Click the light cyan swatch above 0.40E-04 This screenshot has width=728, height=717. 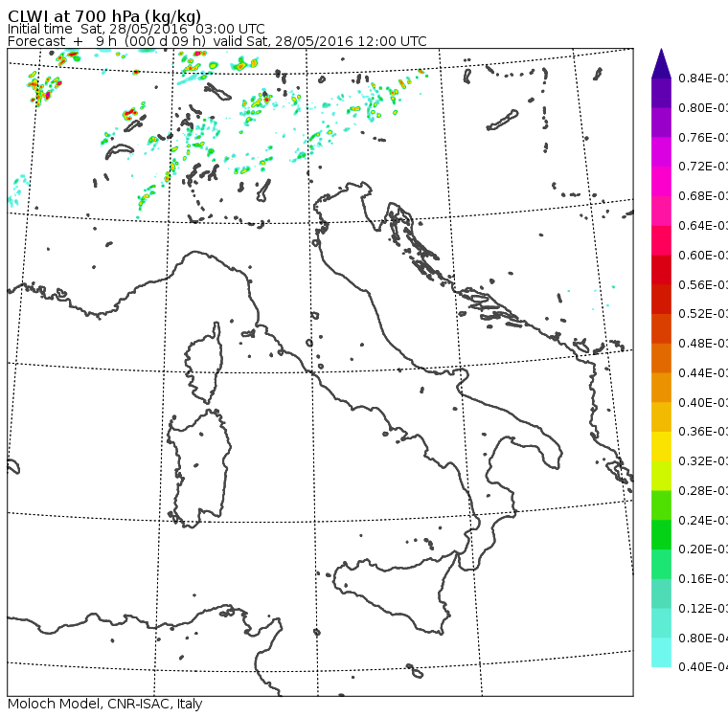coord(661,652)
